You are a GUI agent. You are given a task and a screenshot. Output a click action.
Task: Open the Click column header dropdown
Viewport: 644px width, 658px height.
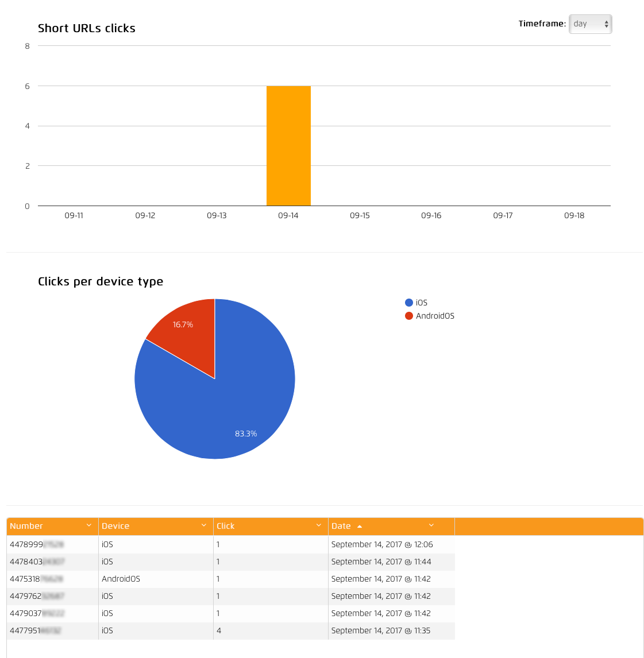319,525
